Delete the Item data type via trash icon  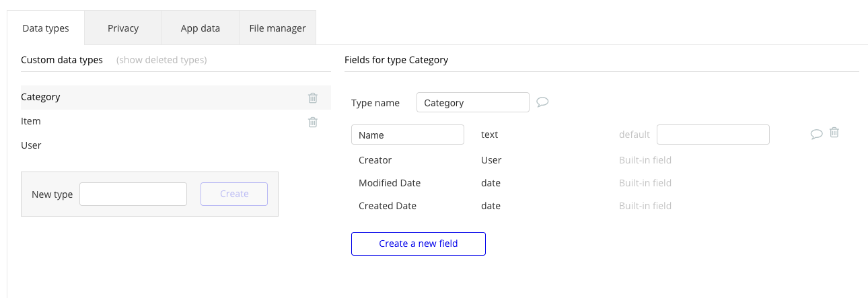click(x=313, y=122)
